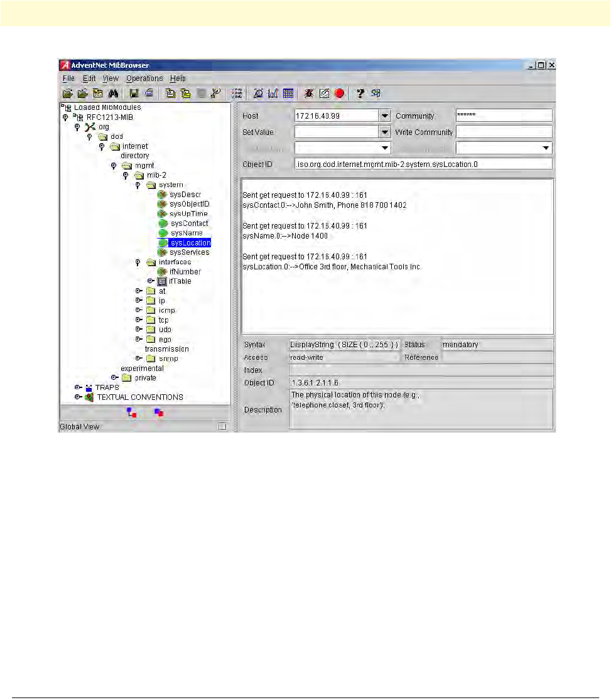Image resolution: width=611 pixels, height=700 pixels.
Task: Expand the TEXTUAL CONVENTIONS node
Action: (78, 397)
